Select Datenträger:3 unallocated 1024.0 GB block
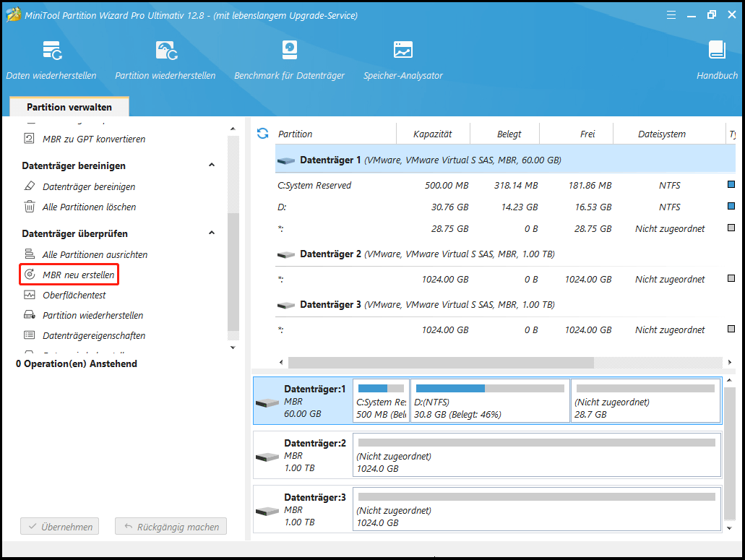The image size is (745, 560). point(537,509)
